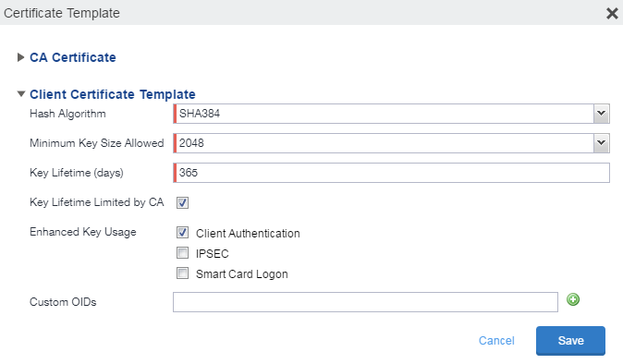The height and width of the screenshot is (364, 623).
Task: Click the Smart Card Logon label
Action: pyautogui.click(x=241, y=273)
